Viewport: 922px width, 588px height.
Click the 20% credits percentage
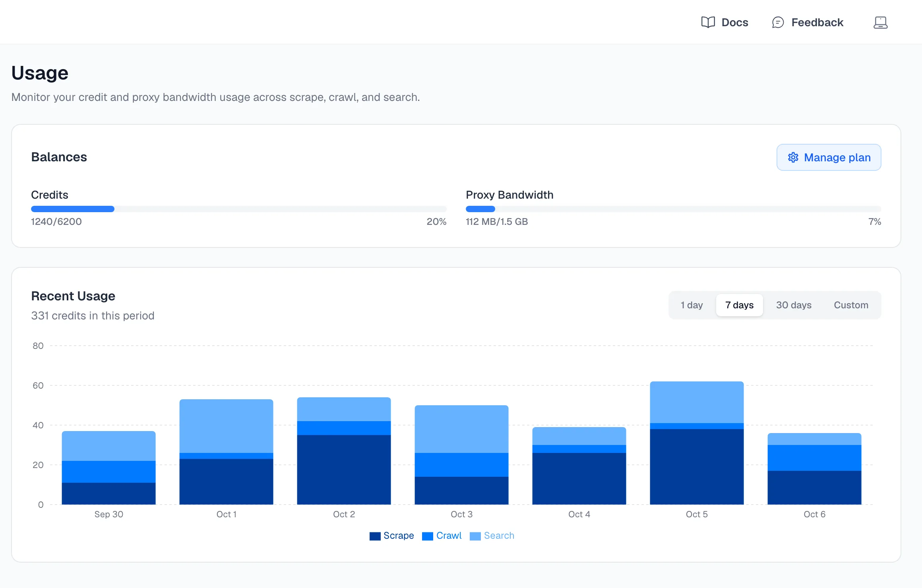point(436,222)
